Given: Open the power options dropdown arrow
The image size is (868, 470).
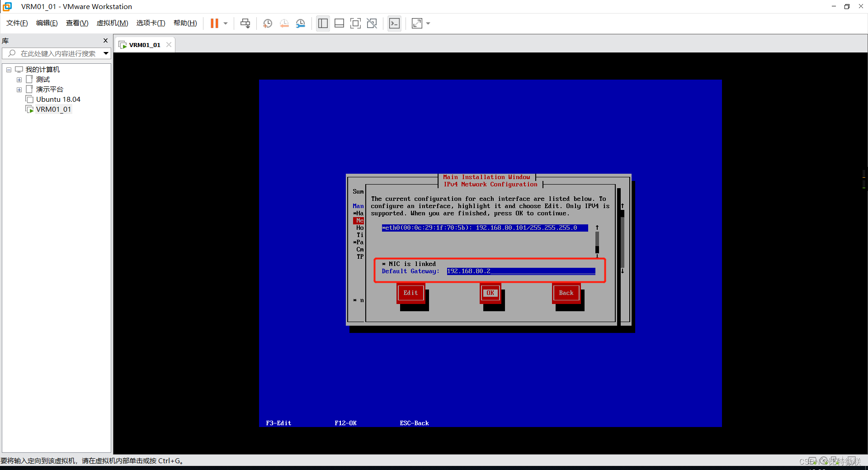Looking at the screenshot, I should [226, 24].
